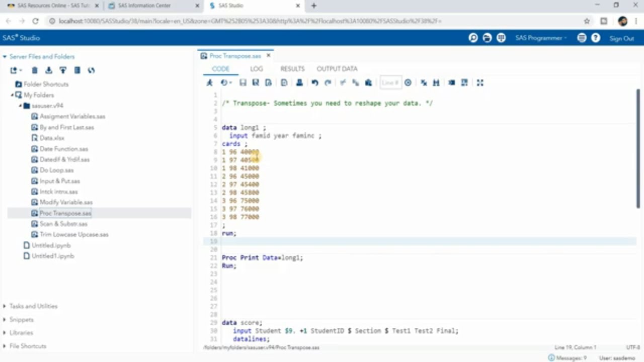
Task: Click the Go to line icon
Action: coord(408,82)
